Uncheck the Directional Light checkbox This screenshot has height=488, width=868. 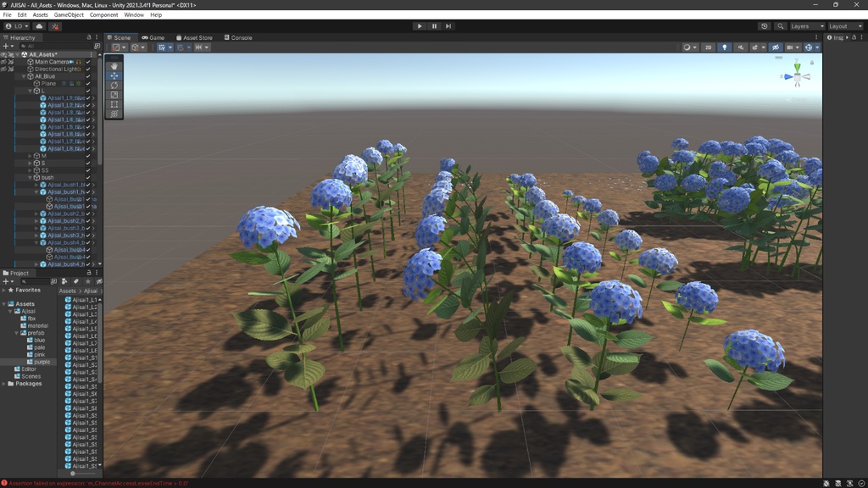pyautogui.click(x=88, y=69)
